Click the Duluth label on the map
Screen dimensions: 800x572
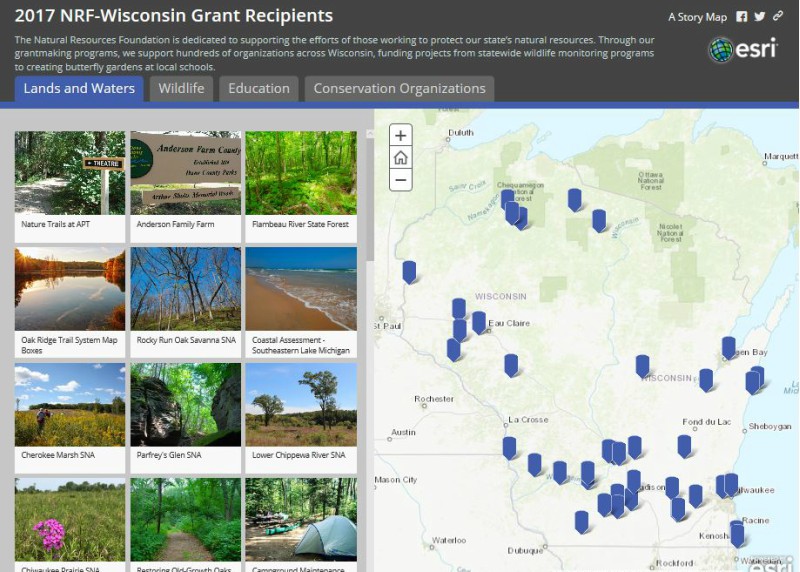coord(461,133)
